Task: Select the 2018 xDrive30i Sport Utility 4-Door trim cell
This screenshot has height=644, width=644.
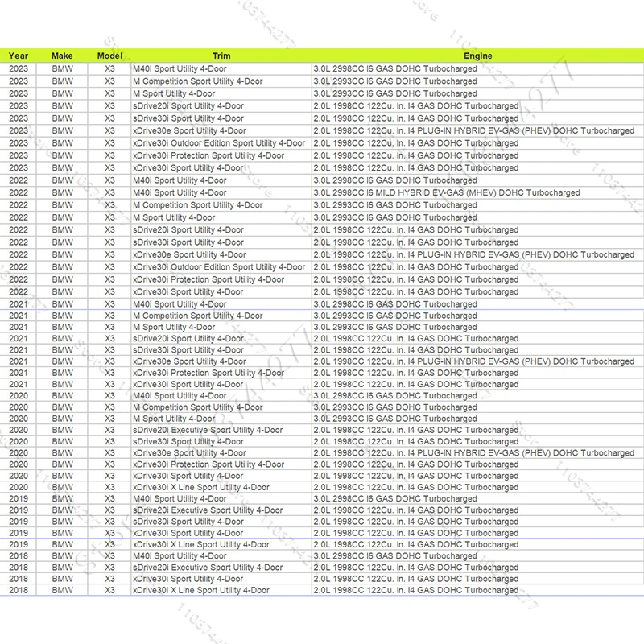Action: [221, 579]
